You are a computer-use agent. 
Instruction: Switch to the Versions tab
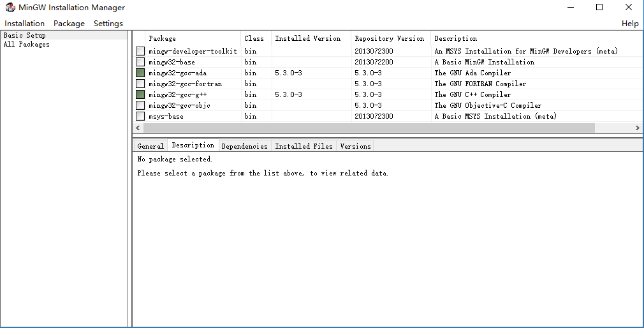(x=355, y=146)
